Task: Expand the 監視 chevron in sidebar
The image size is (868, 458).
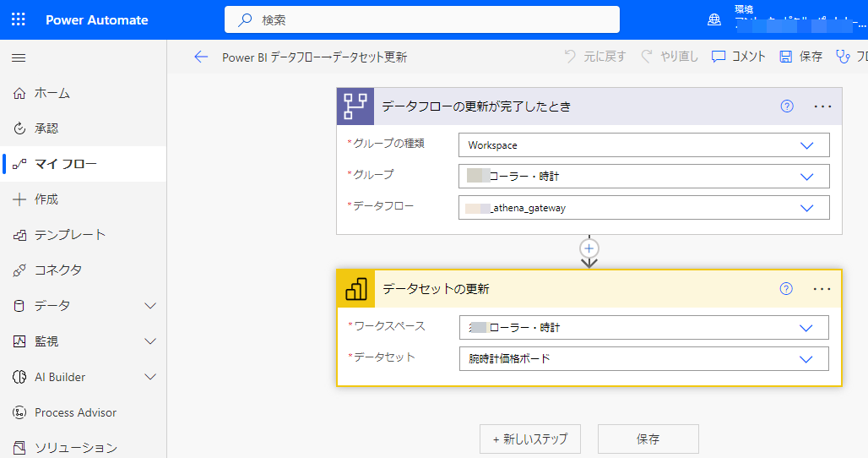Action: [150, 341]
